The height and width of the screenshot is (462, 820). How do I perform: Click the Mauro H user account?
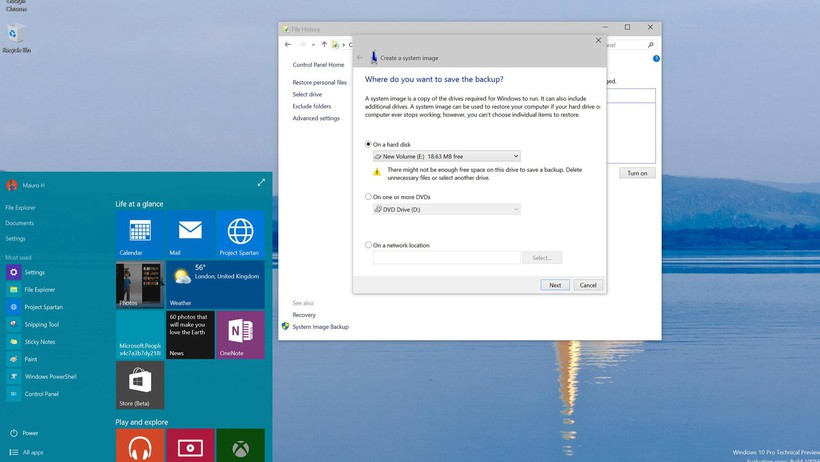(x=25, y=185)
